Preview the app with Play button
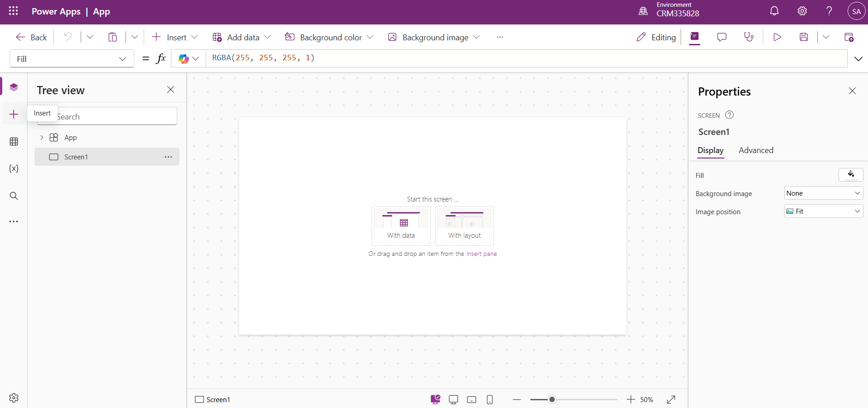868x408 pixels. 777,37
